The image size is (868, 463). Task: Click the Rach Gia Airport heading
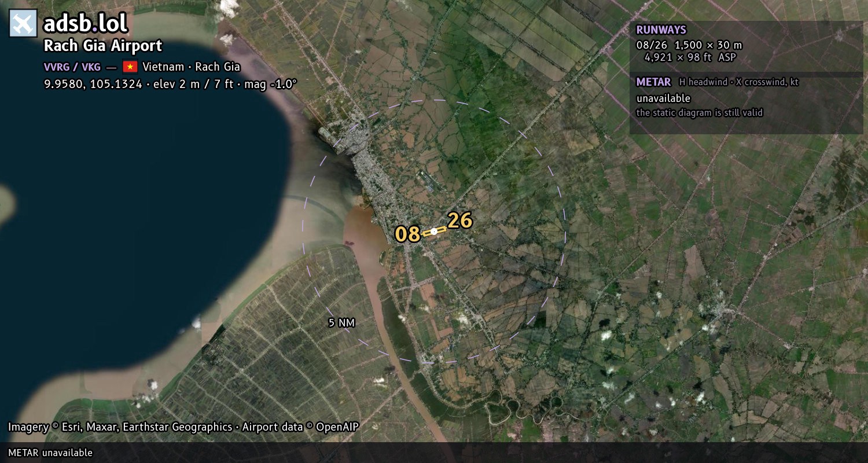(x=103, y=46)
